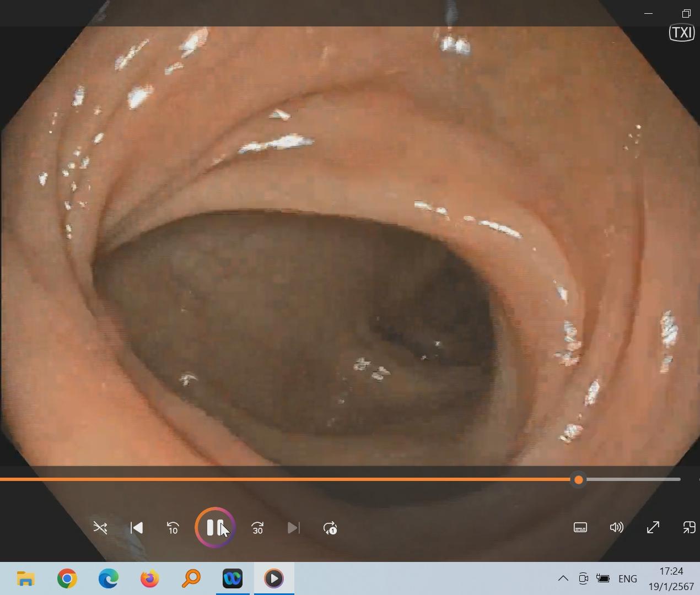
Task: Toggle shuffle playback icon
Action: click(x=100, y=528)
